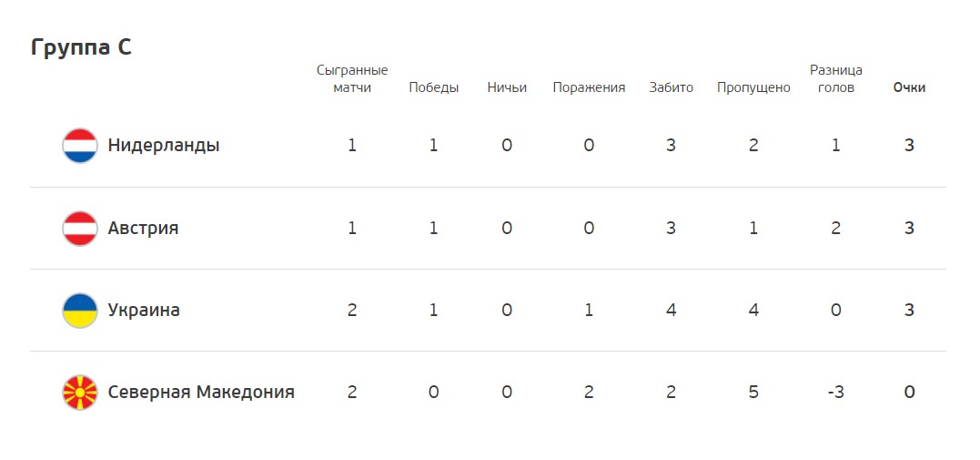Click North Macedonia's goals conceded value 5
Viewport: 980px width, 460px height.
[753, 393]
